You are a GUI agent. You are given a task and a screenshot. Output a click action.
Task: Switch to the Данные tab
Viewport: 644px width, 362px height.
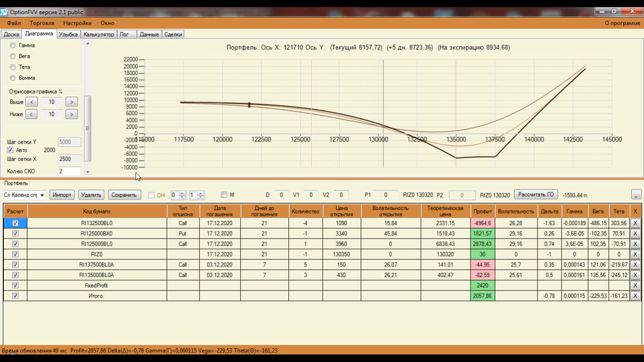[x=149, y=34]
